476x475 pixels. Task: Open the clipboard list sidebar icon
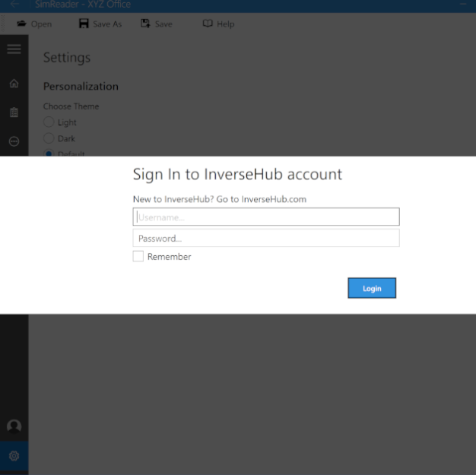tap(14, 112)
